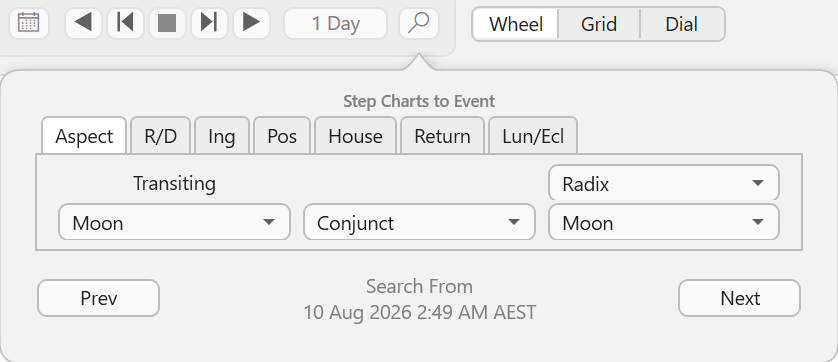Step chart backward with left arrow
This screenshot has height=362, width=838.
[x=83, y=23]
